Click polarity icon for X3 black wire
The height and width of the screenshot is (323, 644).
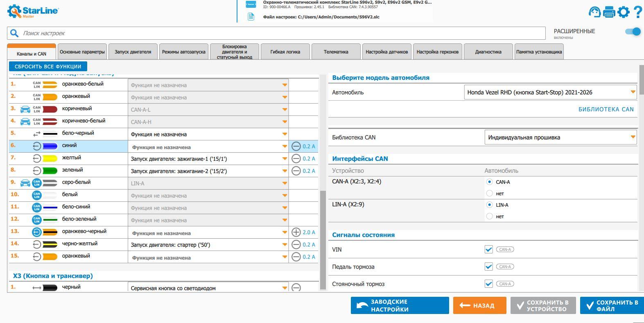296,287
